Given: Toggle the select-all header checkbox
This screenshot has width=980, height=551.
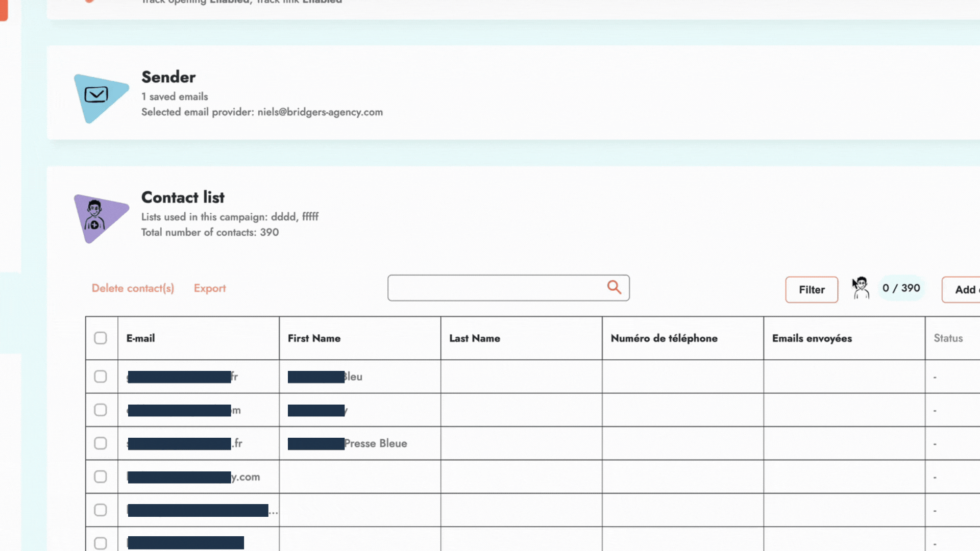Looking at the screenshot, I should (x=100, y=338).
